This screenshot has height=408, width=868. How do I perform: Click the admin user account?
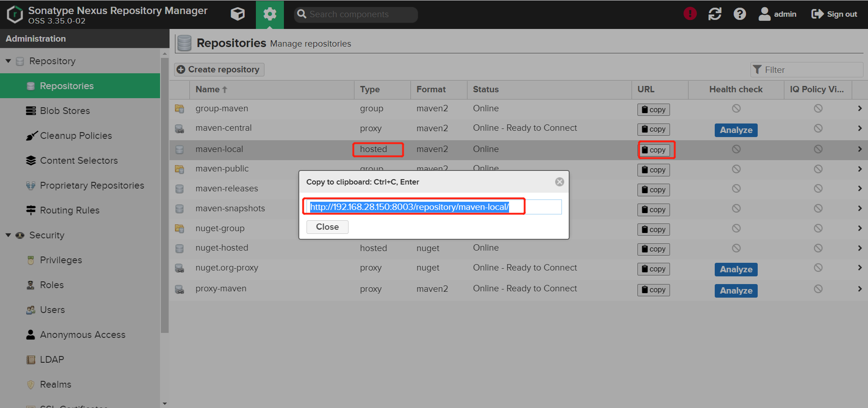point(778,14)
